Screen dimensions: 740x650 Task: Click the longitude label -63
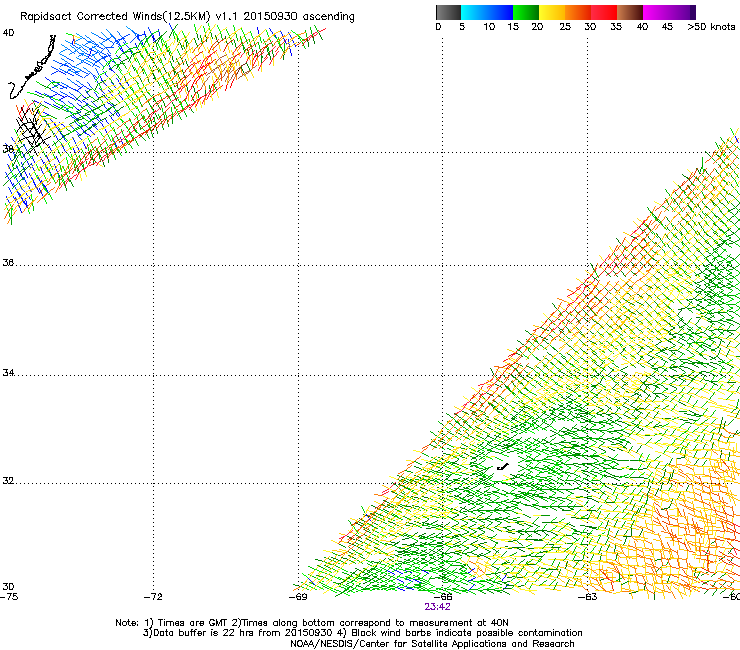pyautogui.click(x=588, y=596)
